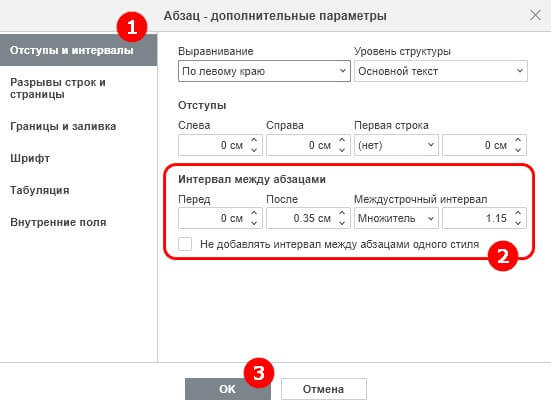Increase the Слева indent value
Image resolution: width=551 pixels, height=409 pixels.
tap(254, 140)
